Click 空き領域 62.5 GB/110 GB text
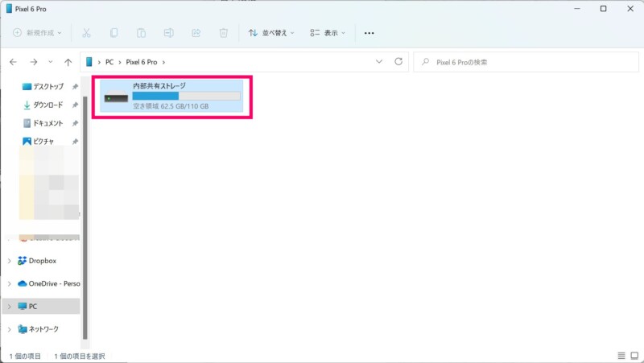Image resolution: width=644 pixels, height=363 pixels. pos(171,106)
